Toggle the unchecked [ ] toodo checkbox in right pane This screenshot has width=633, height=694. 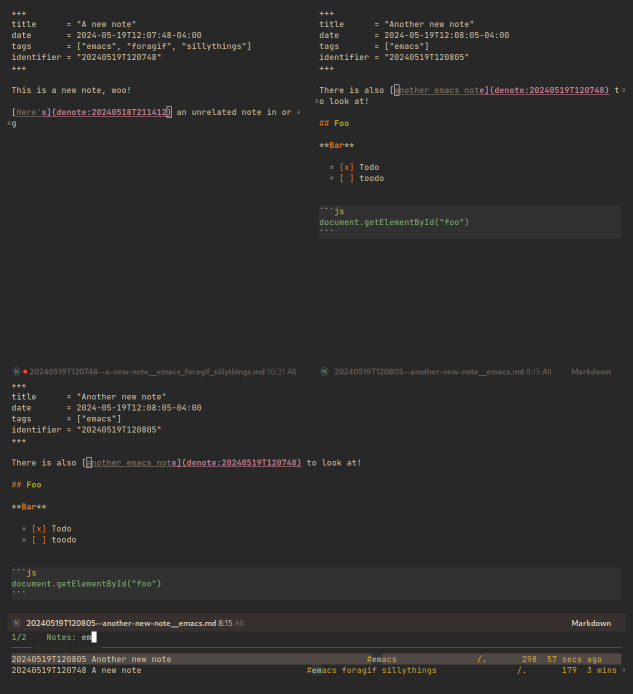click(x=347, y=178)
